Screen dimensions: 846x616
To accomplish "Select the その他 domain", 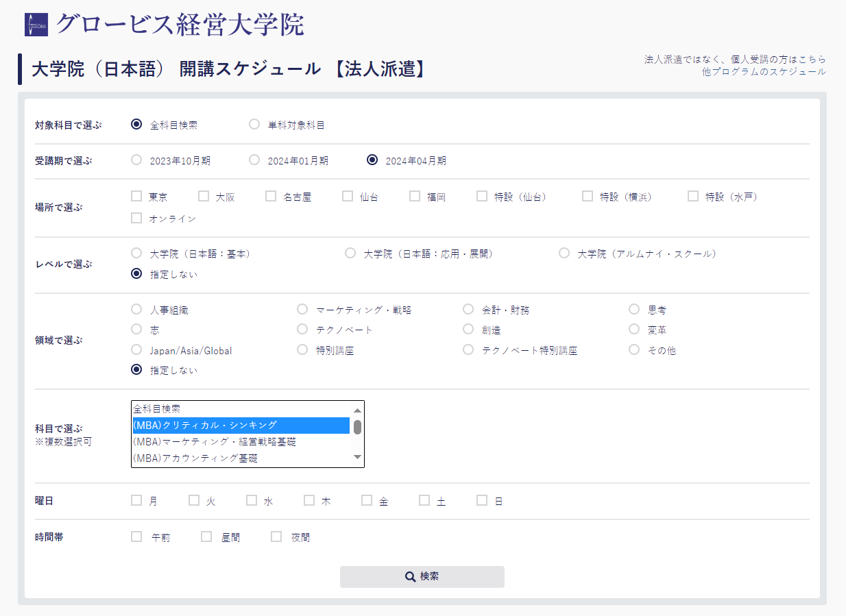I will [634, 349].
